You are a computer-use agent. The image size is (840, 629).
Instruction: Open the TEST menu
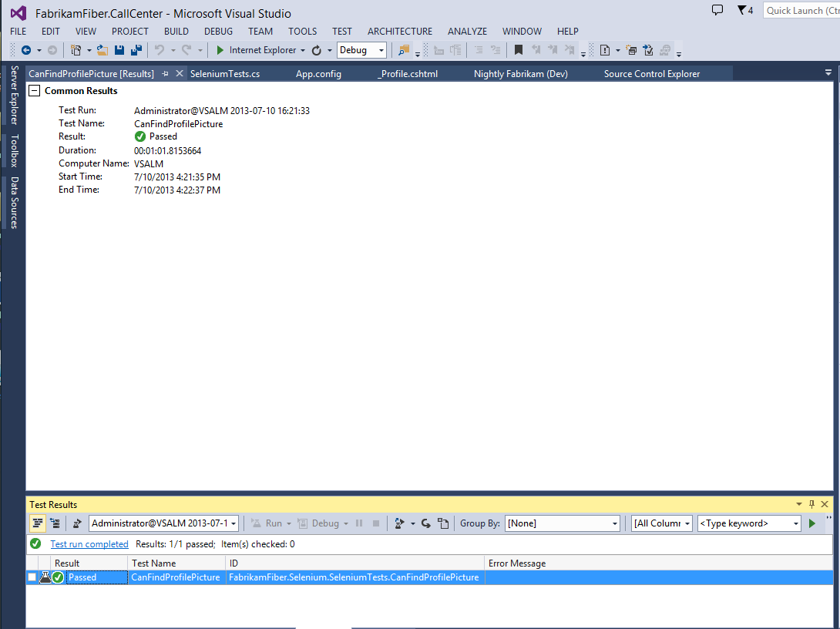coord(342,32)
